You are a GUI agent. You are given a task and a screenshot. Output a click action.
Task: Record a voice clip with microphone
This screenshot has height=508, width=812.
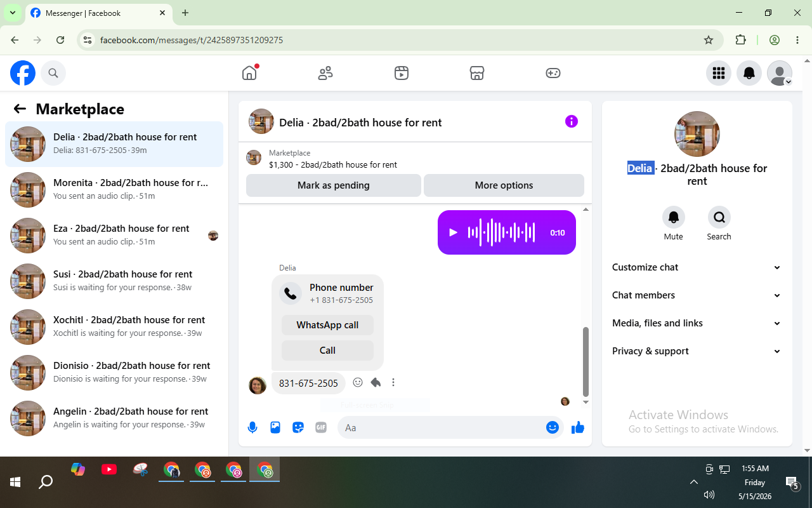[x=252, y=427]
